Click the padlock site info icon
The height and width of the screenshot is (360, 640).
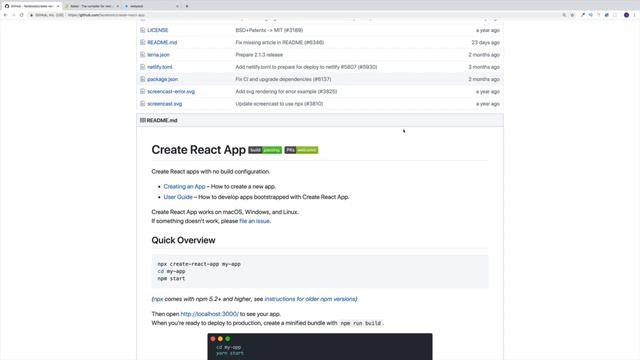click(x=31, y=15)
